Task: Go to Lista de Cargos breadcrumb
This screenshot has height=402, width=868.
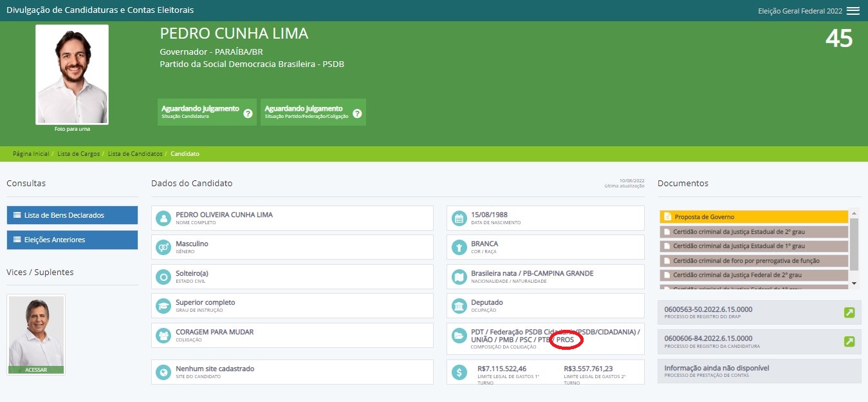Action: 78,154
